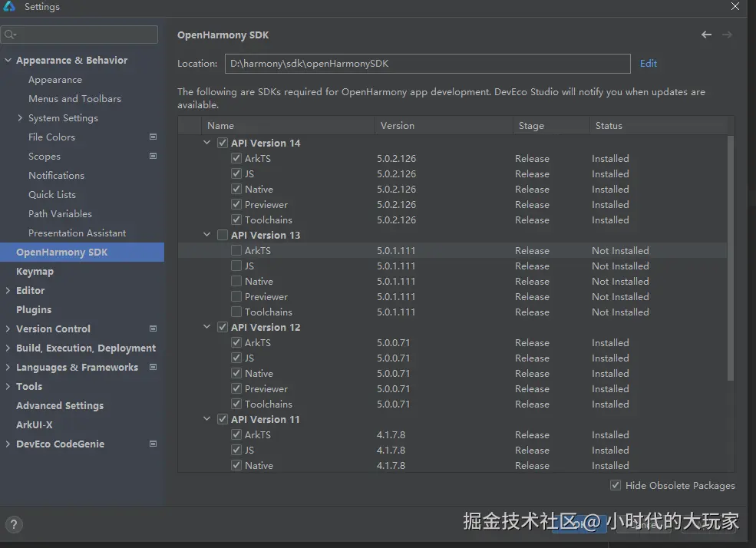The image size is (756, 548).
Task: Click the SDK table vertical scrollbar
Action: 731,259
